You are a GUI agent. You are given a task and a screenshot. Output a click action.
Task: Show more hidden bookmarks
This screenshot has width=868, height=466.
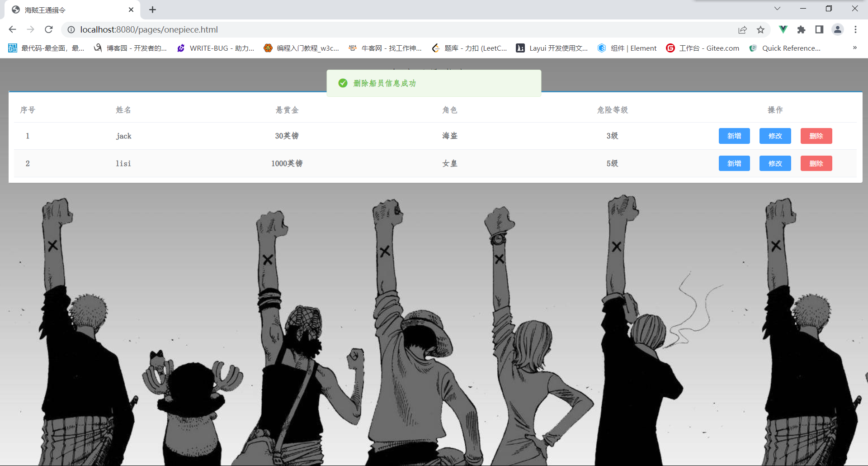tap(855, 48)
